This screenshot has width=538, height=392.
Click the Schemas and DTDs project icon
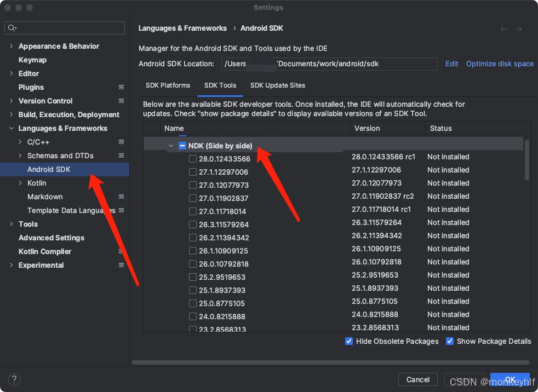(121, 155)
